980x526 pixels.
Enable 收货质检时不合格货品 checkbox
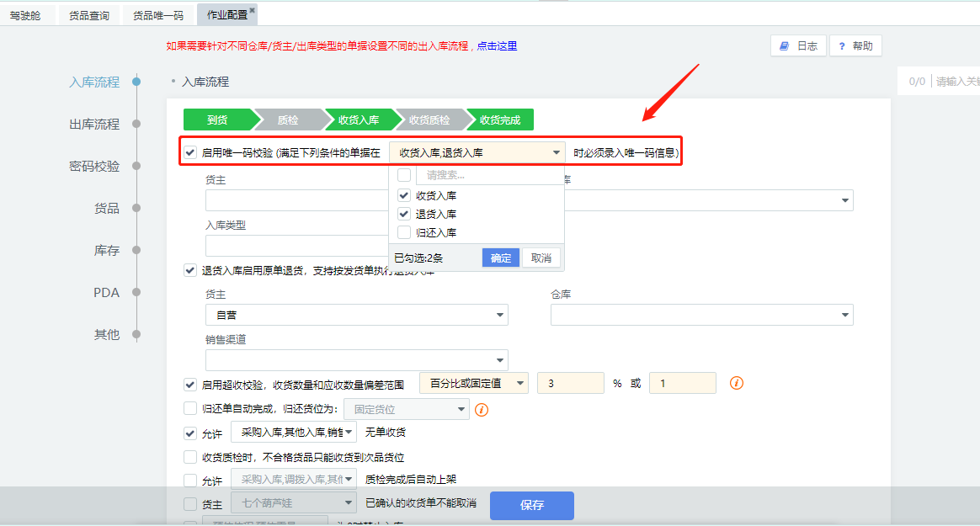tap(190, 457)
